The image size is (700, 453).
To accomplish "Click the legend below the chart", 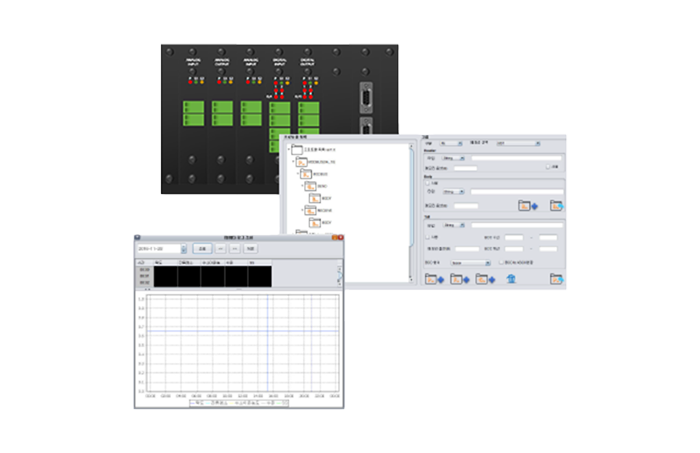I will pyautogui.click(x=239, y=403).
